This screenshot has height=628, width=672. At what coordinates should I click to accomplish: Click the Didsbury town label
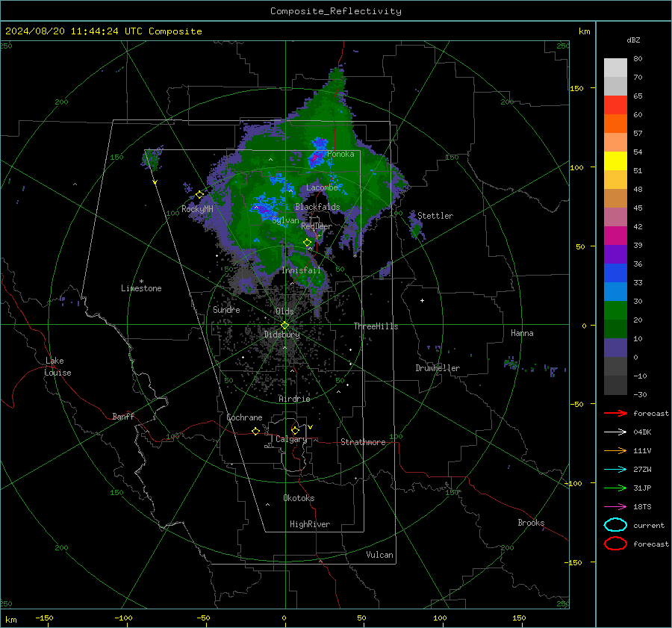click(x=281, y=335)
